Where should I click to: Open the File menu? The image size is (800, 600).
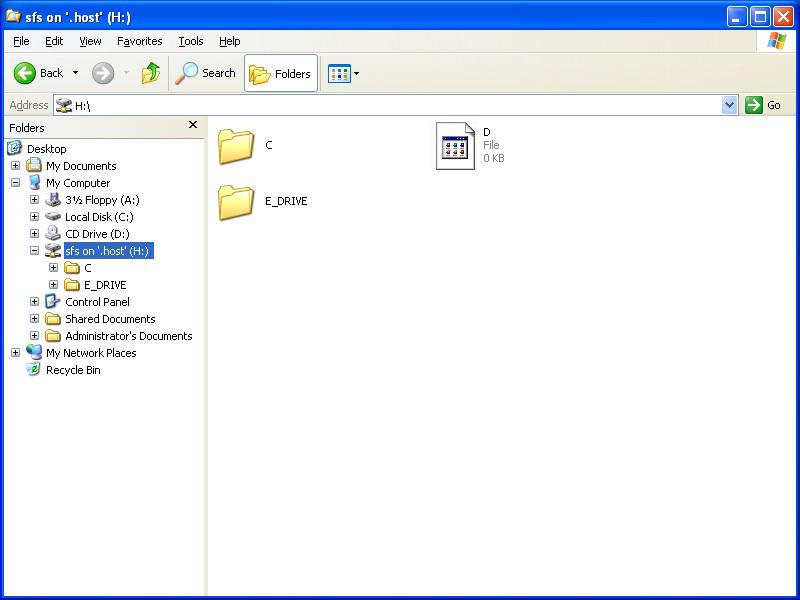coord(21,41)
